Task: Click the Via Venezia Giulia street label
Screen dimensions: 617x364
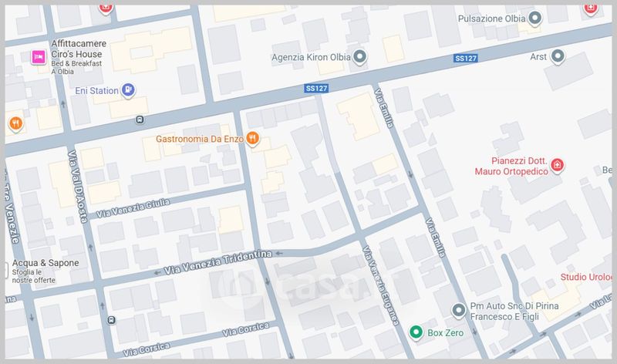Action: click(133, 207)
